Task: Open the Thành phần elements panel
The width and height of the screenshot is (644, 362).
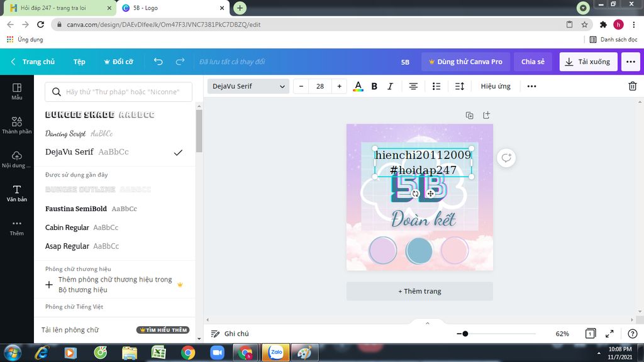Action: pyautogui.click(x=17, y=125)
